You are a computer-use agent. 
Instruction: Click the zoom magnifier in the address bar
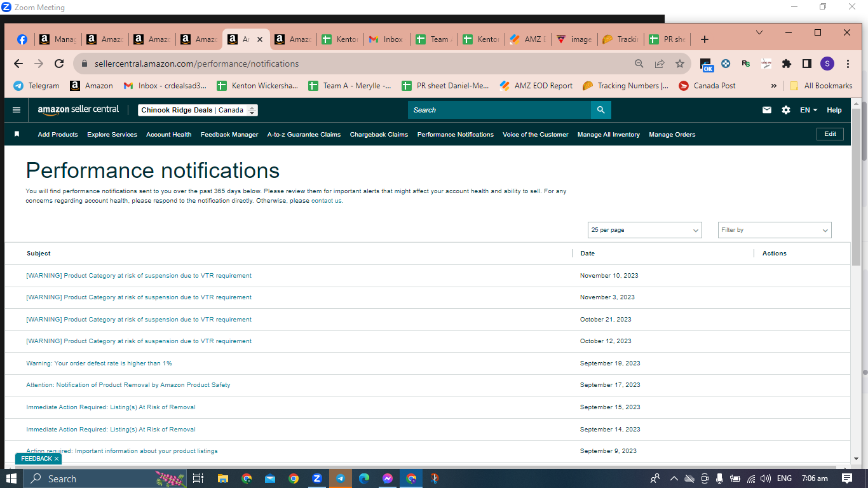pos(639,64)
